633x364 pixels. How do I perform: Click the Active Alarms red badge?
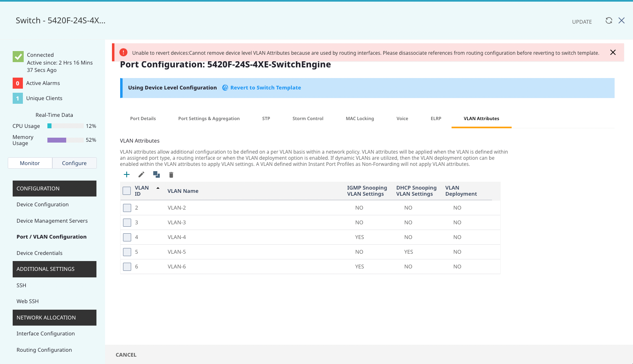[18, 83]
